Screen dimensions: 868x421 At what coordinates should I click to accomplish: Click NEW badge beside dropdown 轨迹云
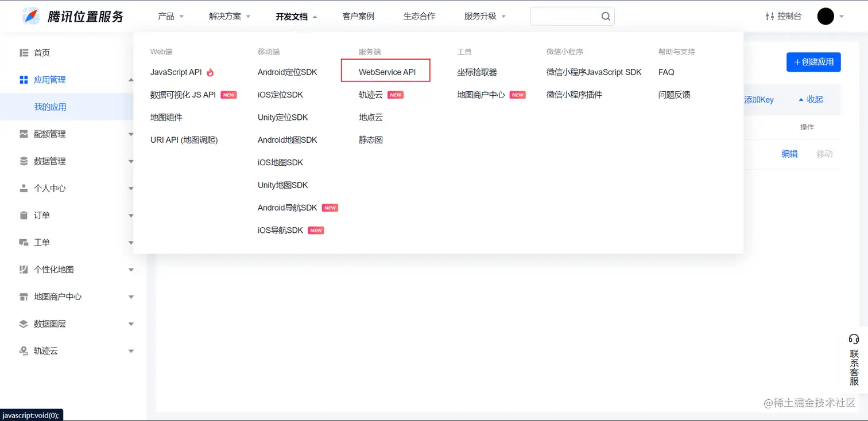[x=396, y=95]
